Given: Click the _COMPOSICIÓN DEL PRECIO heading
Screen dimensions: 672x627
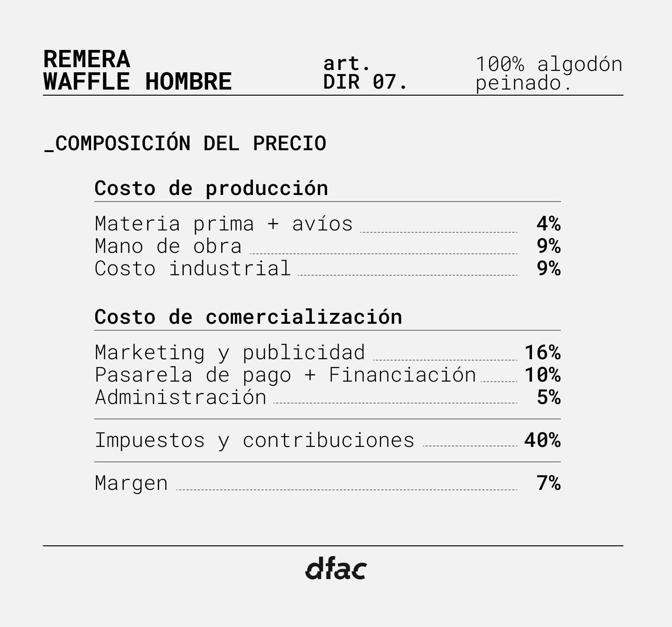Looking at the screenshot, I should click(x=185, y=143).
